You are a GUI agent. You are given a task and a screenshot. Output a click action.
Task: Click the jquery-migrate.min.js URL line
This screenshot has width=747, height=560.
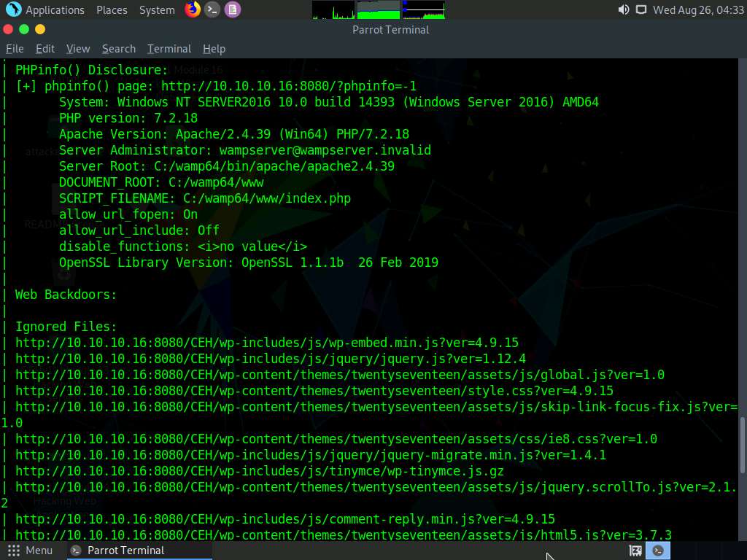click(311, 455)
